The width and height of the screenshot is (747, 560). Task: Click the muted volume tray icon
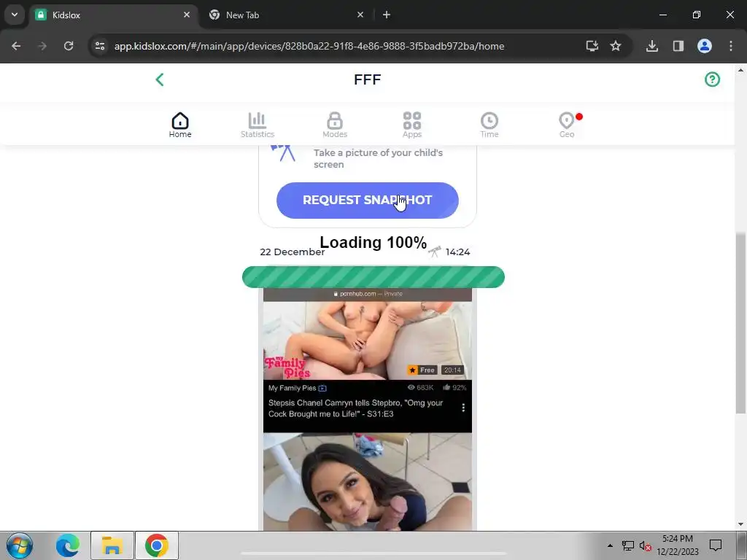click(x=645, y=545)
